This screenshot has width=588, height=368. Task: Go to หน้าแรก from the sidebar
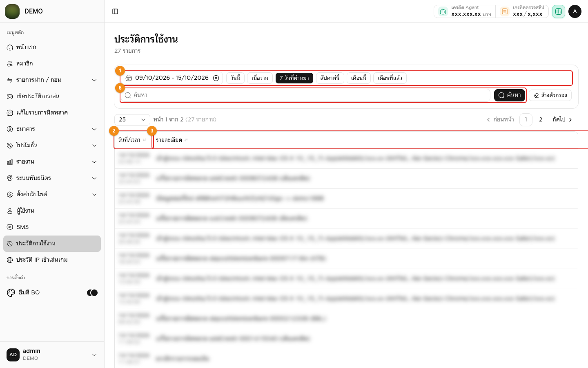pos(52,47)
